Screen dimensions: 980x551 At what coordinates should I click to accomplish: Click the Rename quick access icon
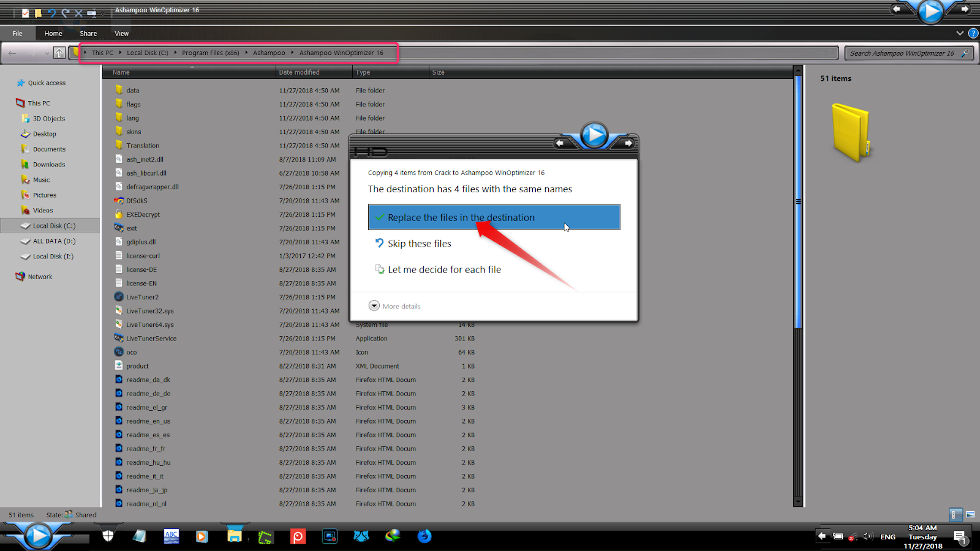(92, 13)
